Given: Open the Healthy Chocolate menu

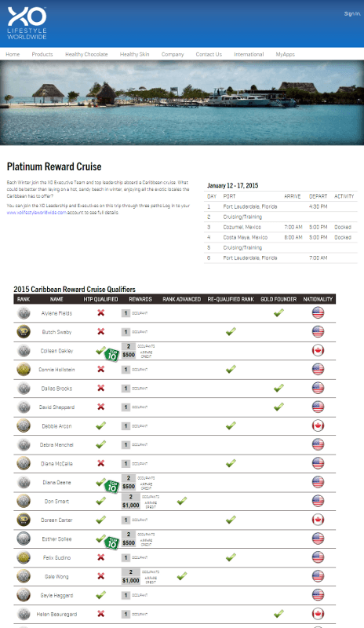Looking at the screenshot, I should coord(86,54).
